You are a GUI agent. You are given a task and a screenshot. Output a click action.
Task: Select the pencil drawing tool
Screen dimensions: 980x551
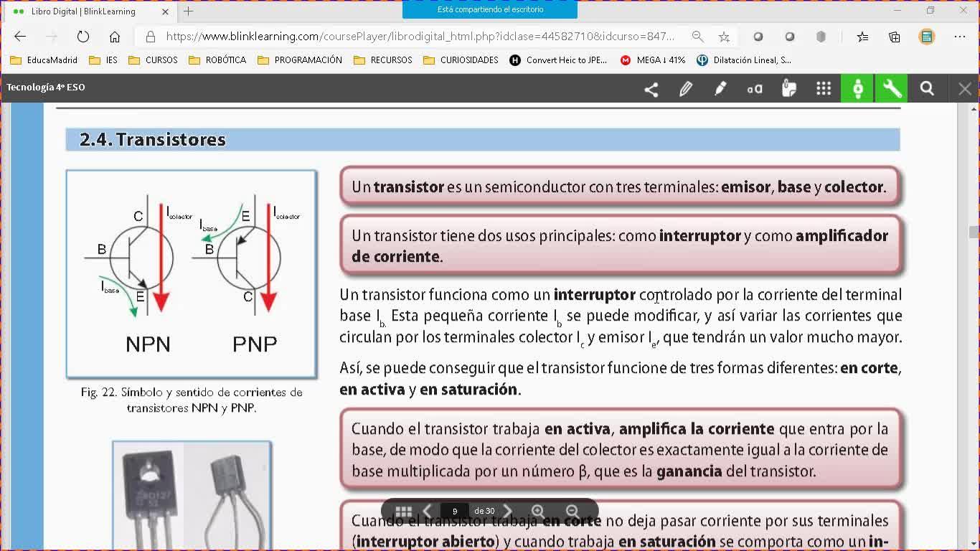(685, 89)
